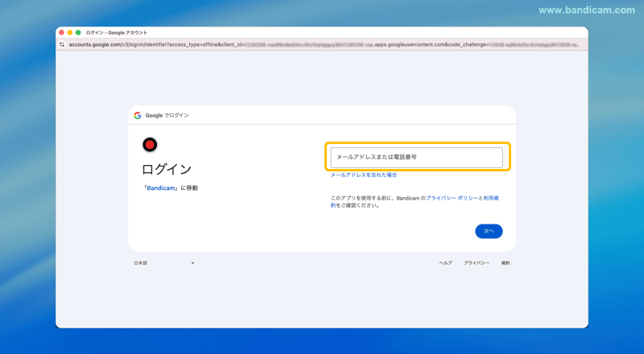644x354 pixels.
Task: Open the 利用規約 terms link
Action: (491, 198)
